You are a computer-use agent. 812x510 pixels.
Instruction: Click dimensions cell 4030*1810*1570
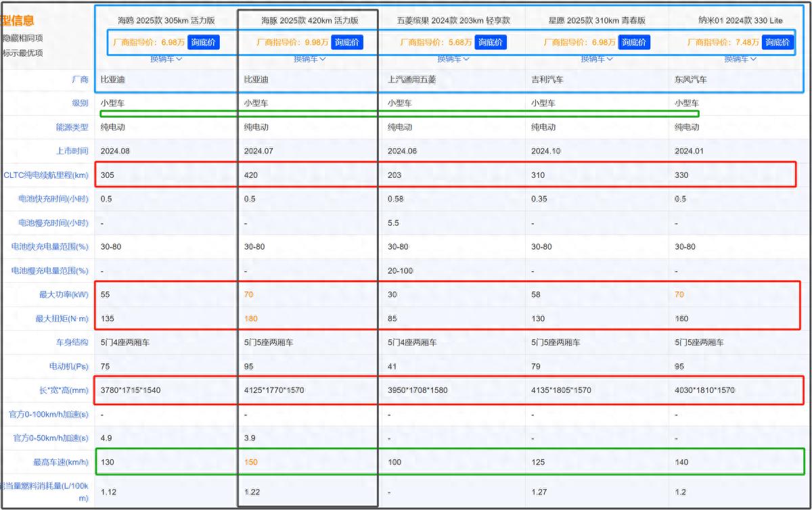(704, 390)
